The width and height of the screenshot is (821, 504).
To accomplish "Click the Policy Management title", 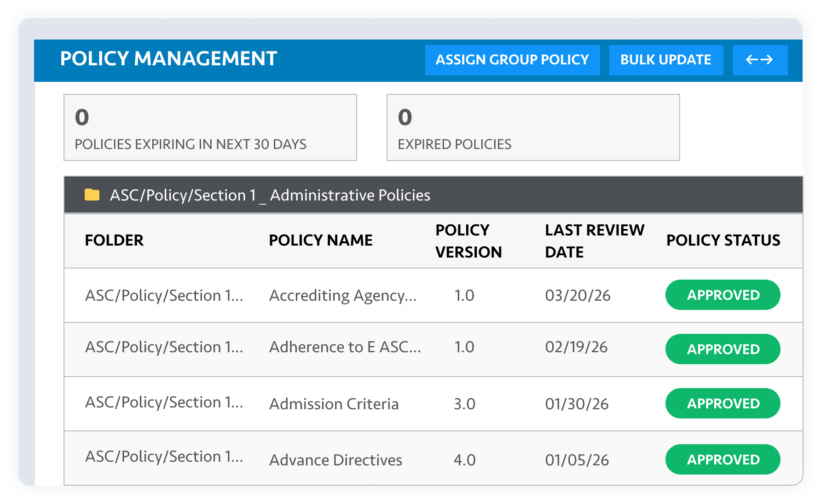I will [168, 58].
